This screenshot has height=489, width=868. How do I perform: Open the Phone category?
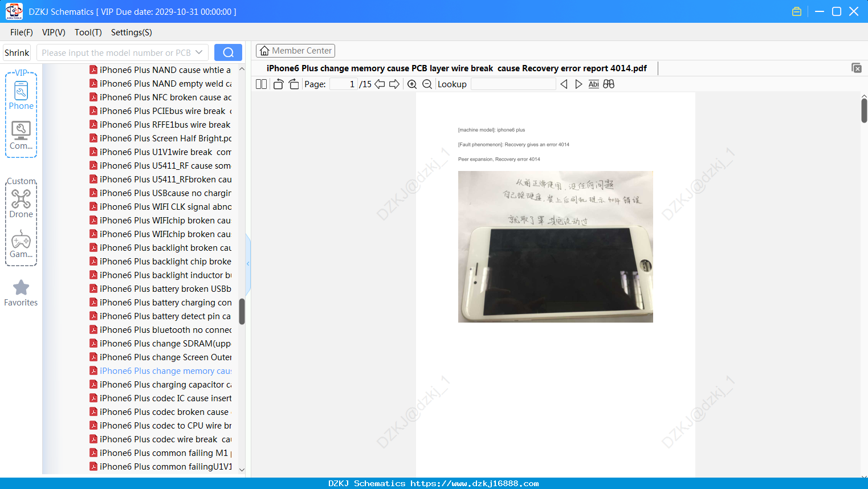click(21, 96)
